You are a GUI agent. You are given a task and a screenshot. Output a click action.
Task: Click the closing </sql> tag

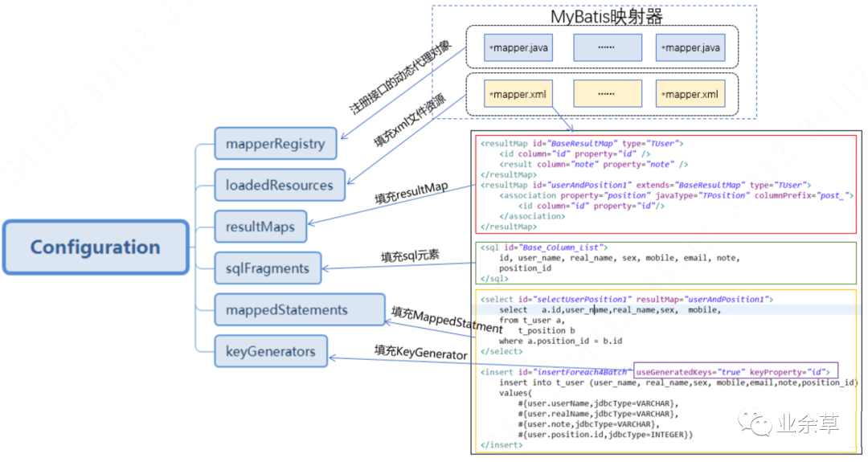[494, 278]
